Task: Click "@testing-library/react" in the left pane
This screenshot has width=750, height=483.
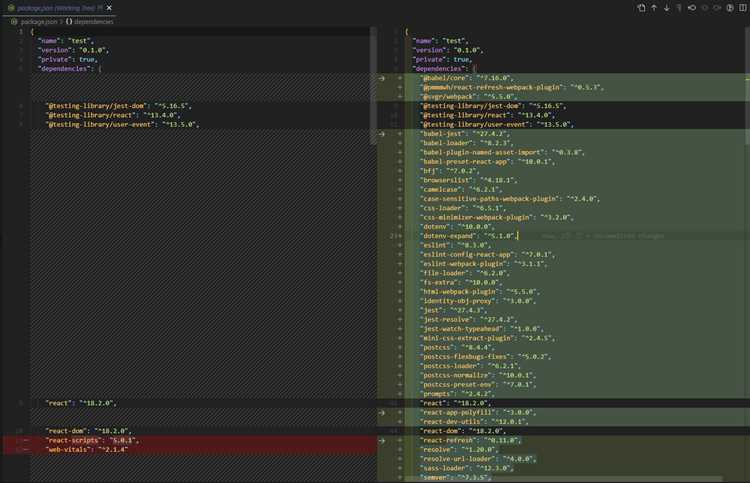Action: point(113,115)
